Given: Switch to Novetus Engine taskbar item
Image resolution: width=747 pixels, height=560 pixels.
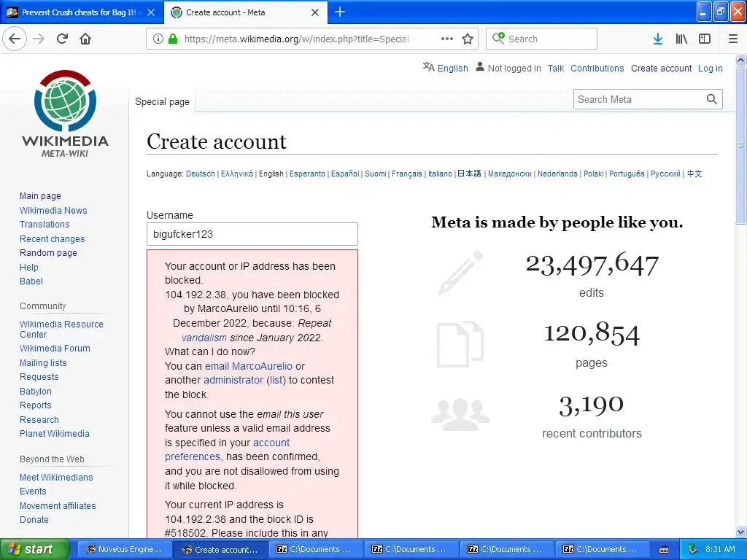Looking at the screenshot, I should (x=124, y=549).
